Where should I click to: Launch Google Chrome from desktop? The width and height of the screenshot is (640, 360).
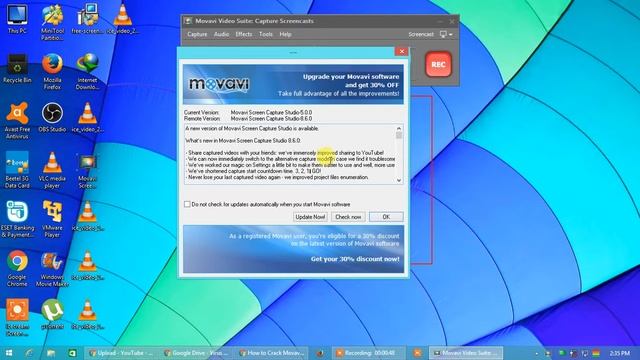point(17,269)
